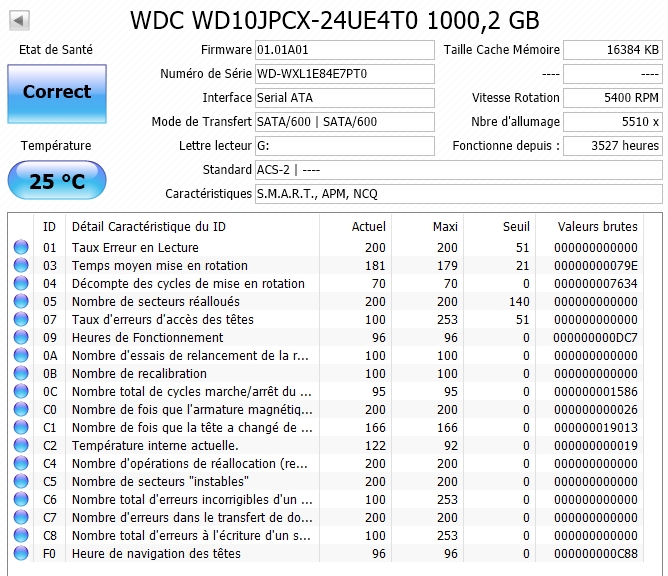Viewport: 668px width, 576px height.
Task: Click the empty field right of the ---- label
Action: (613, 74)
